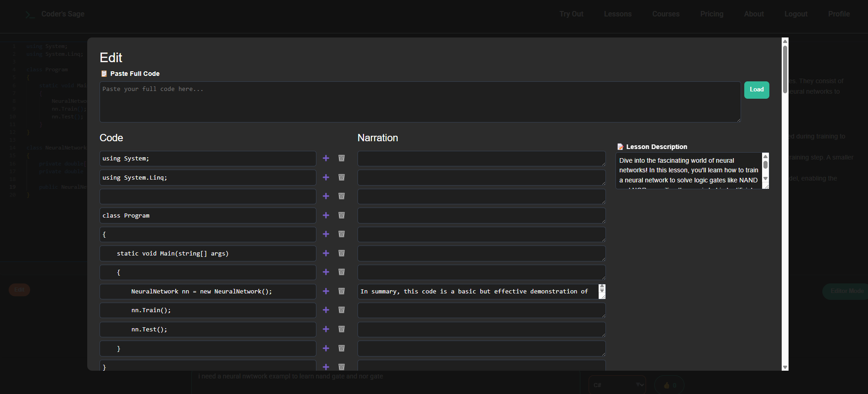Image resolution: width=868 pixels, height=394 pixels.
Task: Insert a line after "nn.Test();"
Action: tap(326, 329)
